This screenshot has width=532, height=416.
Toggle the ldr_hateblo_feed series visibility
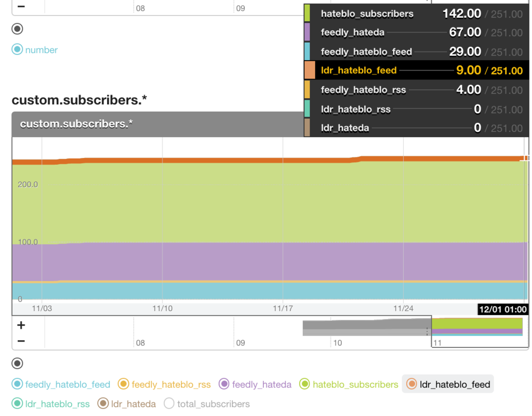448,384
